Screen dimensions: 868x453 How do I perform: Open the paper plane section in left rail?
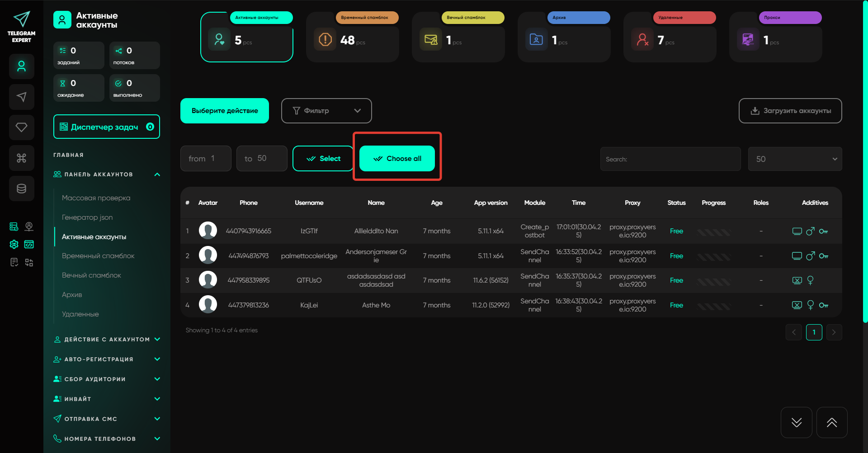[x=21, y=97]
